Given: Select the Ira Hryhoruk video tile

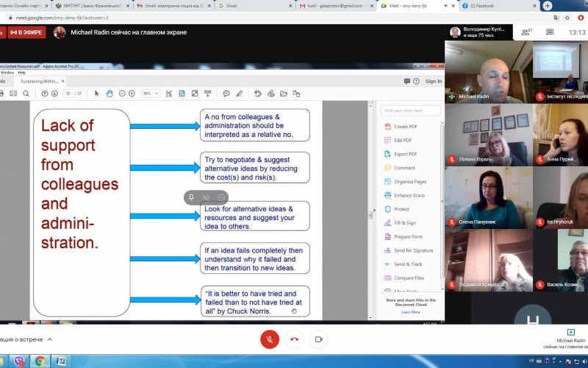Looking at the screenshot, I should click(561, 197).
